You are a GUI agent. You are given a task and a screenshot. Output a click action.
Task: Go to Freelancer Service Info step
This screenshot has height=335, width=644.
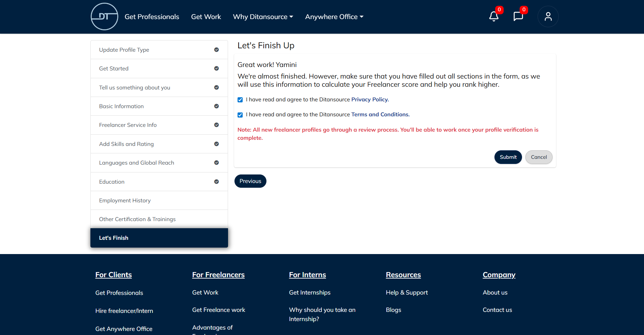pyautogui.click(x=159, y=125)
